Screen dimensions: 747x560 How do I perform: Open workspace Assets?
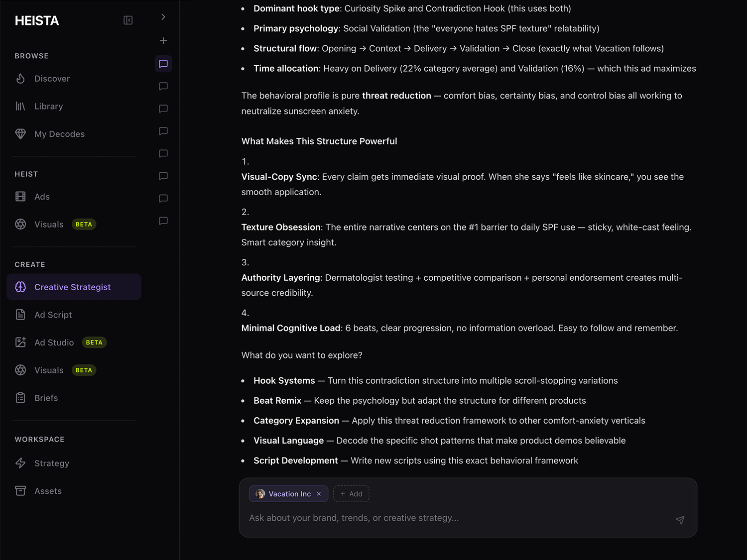point(48,491)
